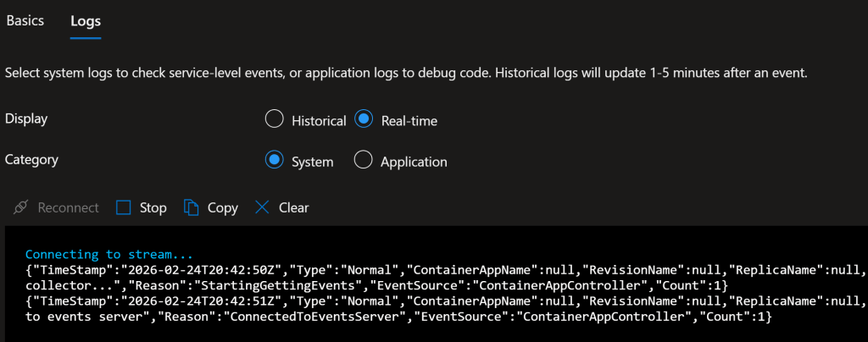
Task: Switch to the Basics tab
Action: (x=25, y=20)
